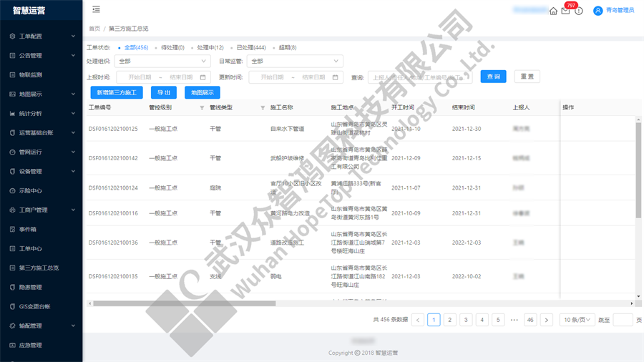Click the 公告管理 sidebar icon
Viewport: 644px width, 362px height.
coord(12,55)
